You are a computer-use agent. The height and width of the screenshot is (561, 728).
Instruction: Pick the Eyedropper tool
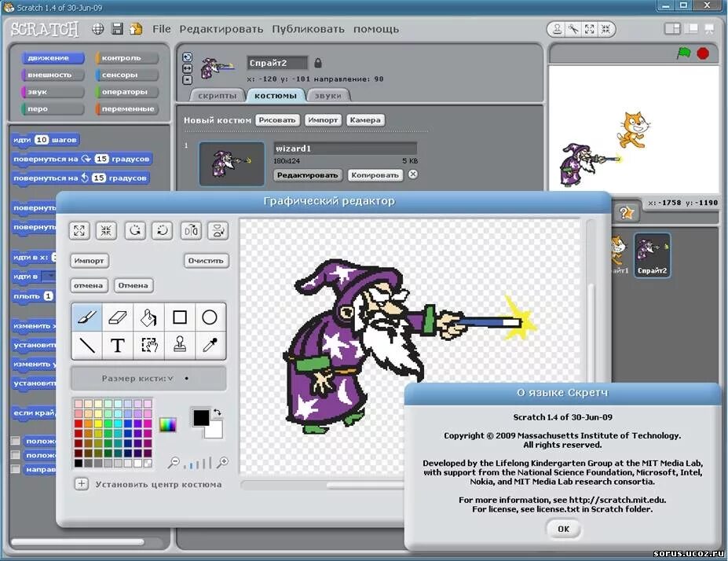210,345
